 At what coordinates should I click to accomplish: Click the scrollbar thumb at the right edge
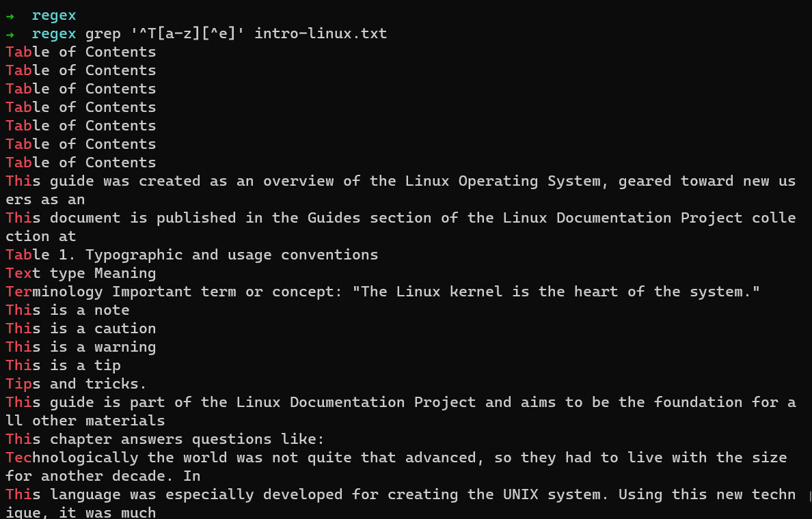tap(809, 496)
